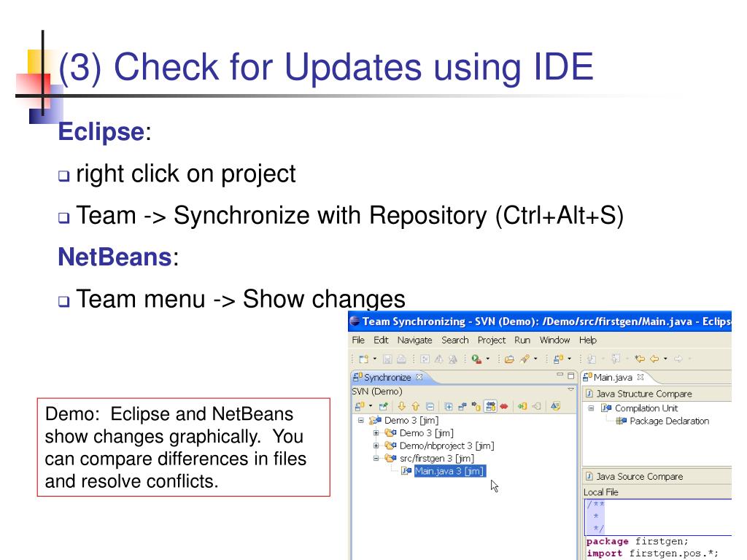747x560 pixels.
Task: Maximize the Synchronize view panel
Action: [x=570, y=376]
